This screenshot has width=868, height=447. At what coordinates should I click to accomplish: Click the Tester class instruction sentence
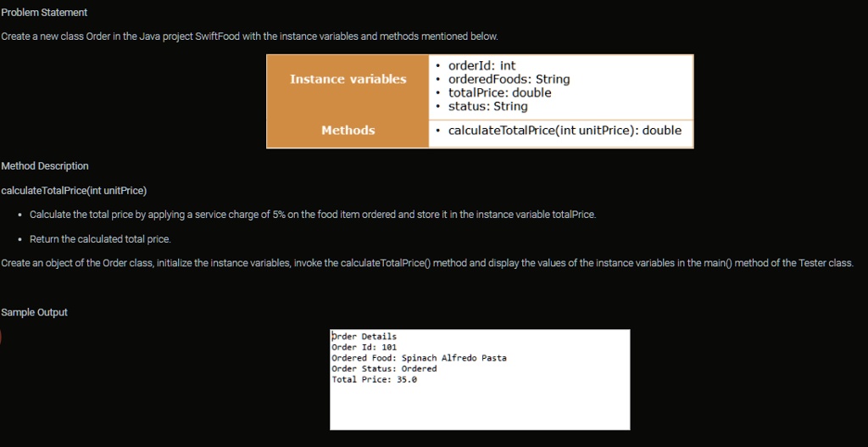[x=426, y=263]
